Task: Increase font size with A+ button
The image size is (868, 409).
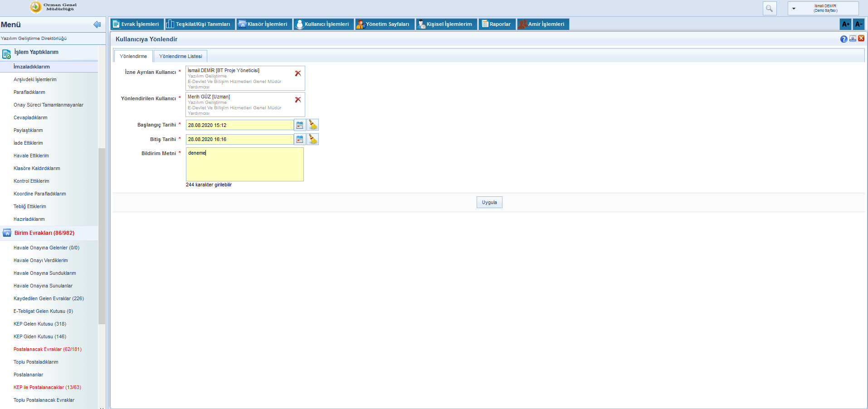Action: pyautogui.click(x=845, y=24)
